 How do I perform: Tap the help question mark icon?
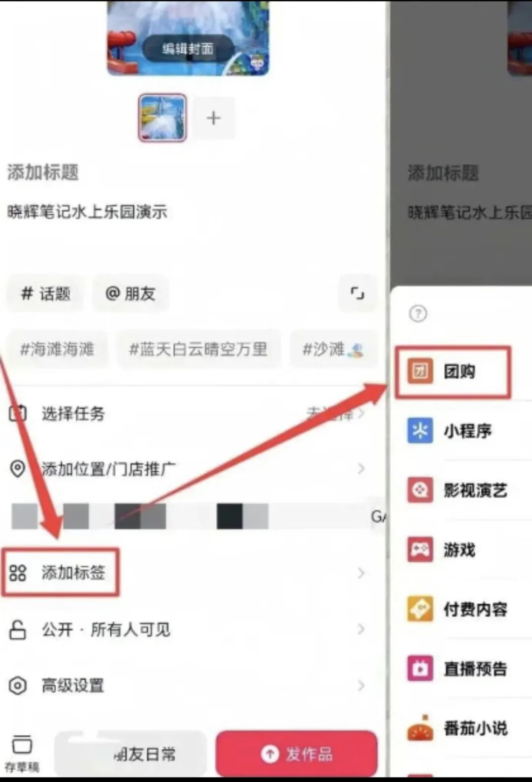click(x=418, y=313)
